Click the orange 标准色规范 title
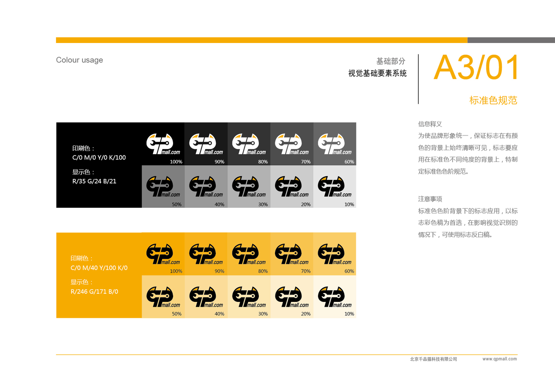This screenshot has width=555, height=392. (x=493, y=100)
